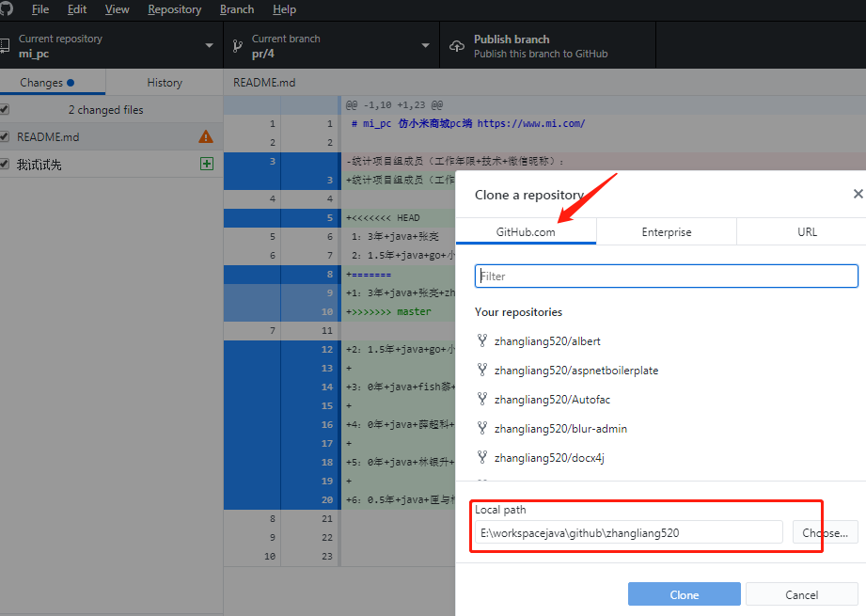Click the Clone button
The image size is (866, 616).
click(685, 594)
